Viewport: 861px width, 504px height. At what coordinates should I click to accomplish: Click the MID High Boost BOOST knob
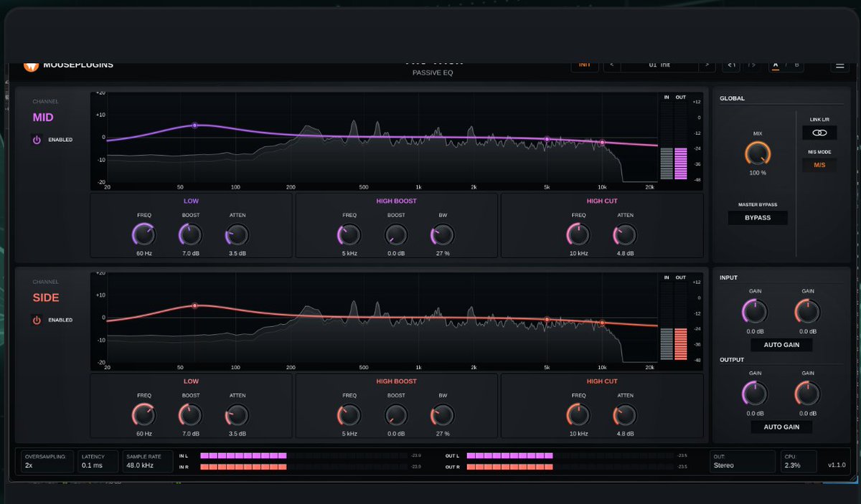pos(396,234)
